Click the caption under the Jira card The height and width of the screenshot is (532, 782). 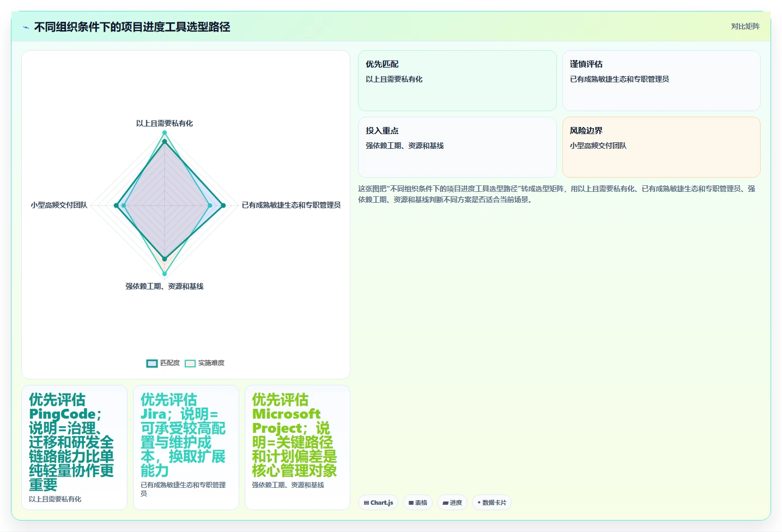[183, 489]
